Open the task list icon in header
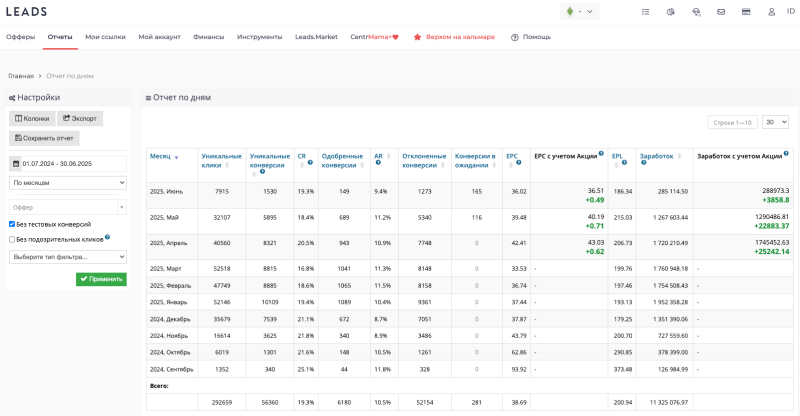The width and height of the screenshot is (800, 416). click(645, 12)
